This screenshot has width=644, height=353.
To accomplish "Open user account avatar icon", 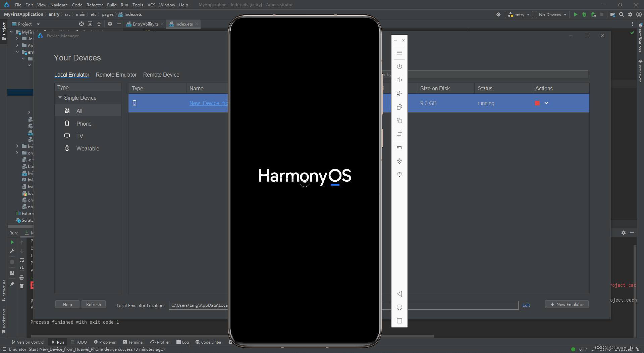I will (x=639, y=14).
